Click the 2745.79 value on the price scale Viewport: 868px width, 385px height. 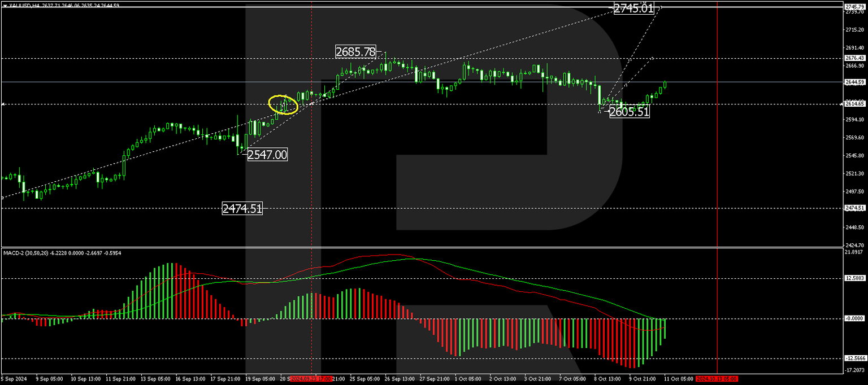pyautogui.click(x=855, y=7)
